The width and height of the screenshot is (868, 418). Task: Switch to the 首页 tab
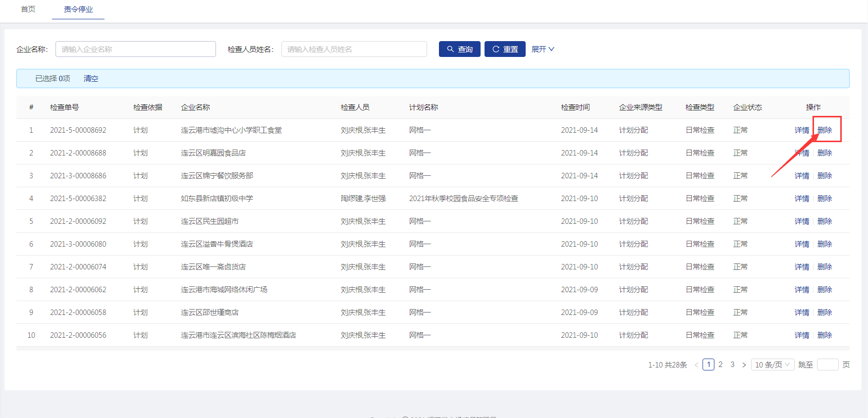click(28, 9)
